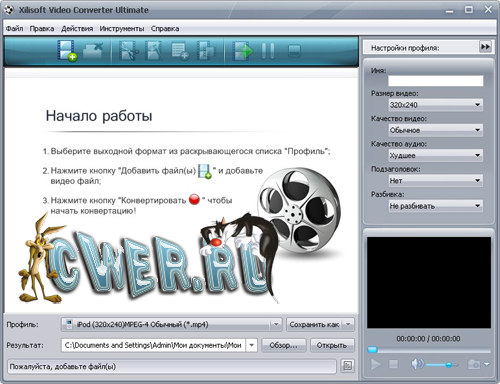Viewport: 500px width, 384px height.
Task: Click the Pause conversion toolbar icon
Action: tap(268, 51)
